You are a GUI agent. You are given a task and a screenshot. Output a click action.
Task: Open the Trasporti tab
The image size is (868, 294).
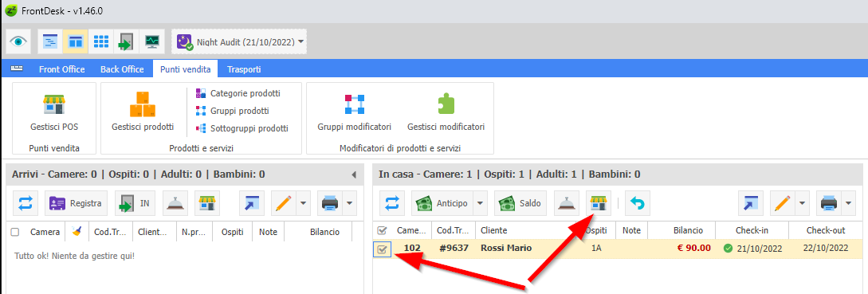click(x=244, y=69)
